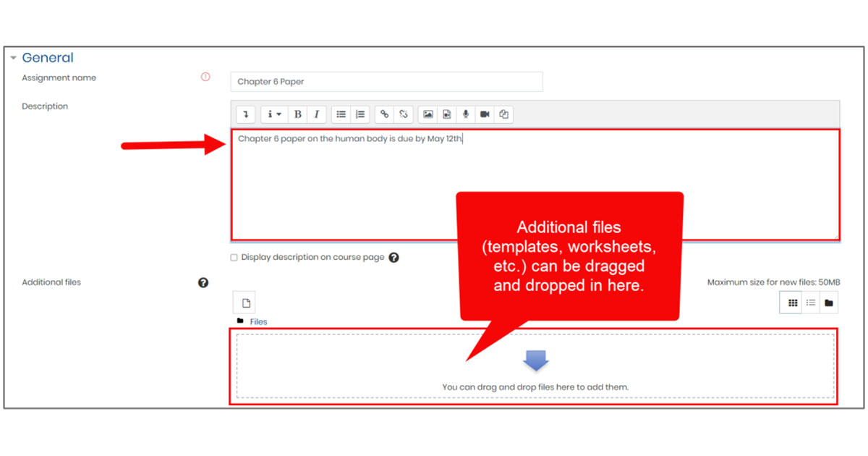Toggle the editor toolbar expansion arrow
The image size is (868, 456).
(244, 114)
